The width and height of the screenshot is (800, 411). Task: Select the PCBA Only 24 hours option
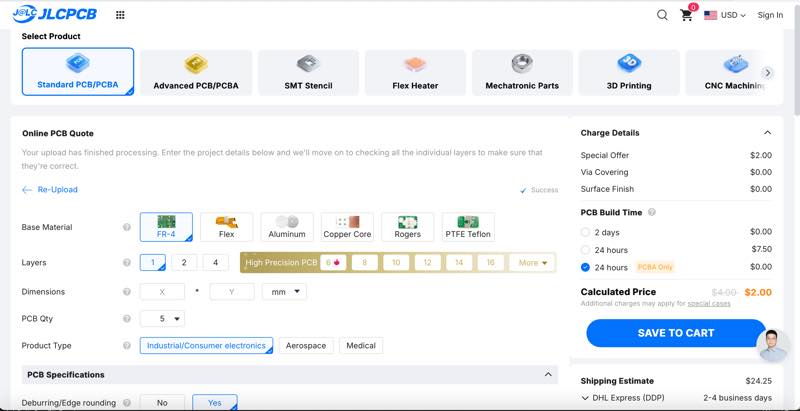coord(586,268)
